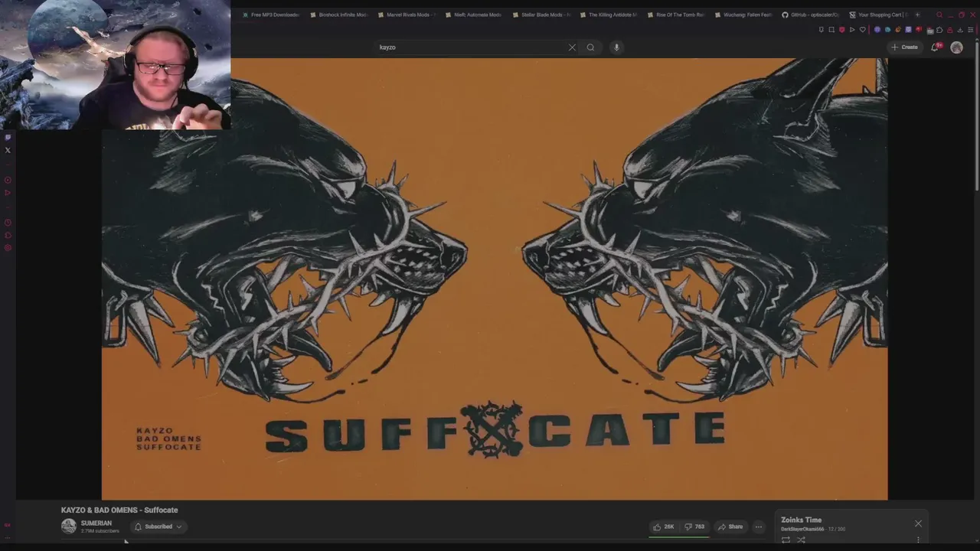Screen dimensions: 980x551
Task: Switch to Bioshock Infinite Mods tab
Action: (338, 15)
